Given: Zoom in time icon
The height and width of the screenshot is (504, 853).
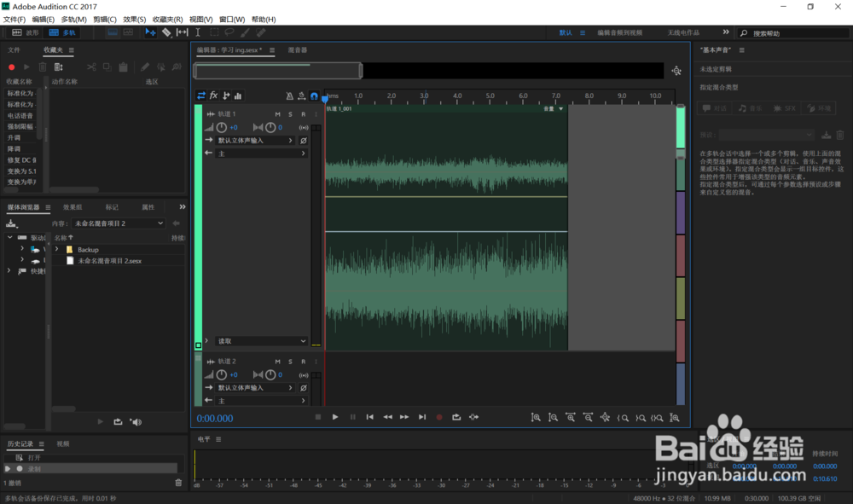Looking at the screenshot, I should [x=571, y=418].
